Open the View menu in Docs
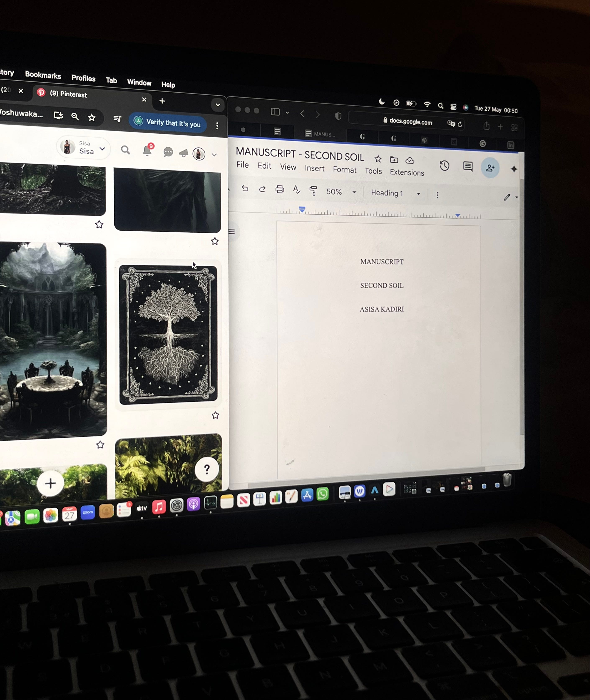 (x=288, y=167)
